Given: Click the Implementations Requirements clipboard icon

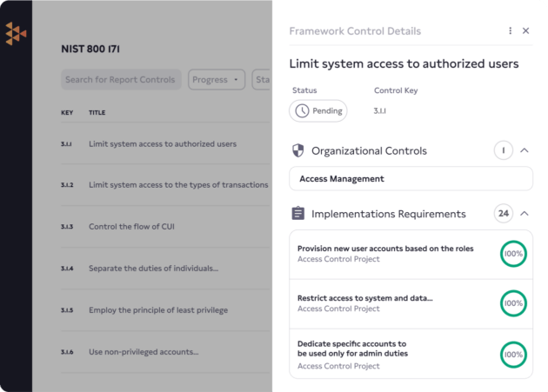Looking at the screenshot, I should click(298, 214).
